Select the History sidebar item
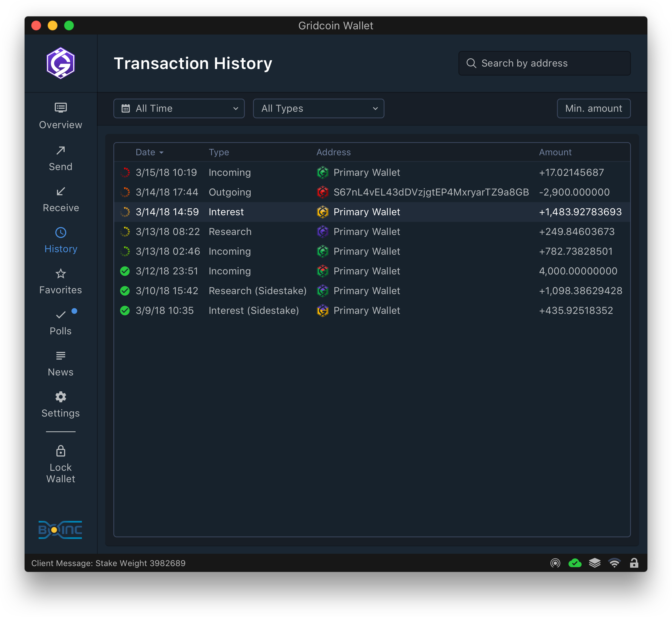This screenshot has width=672, height=617. [61, 240]
